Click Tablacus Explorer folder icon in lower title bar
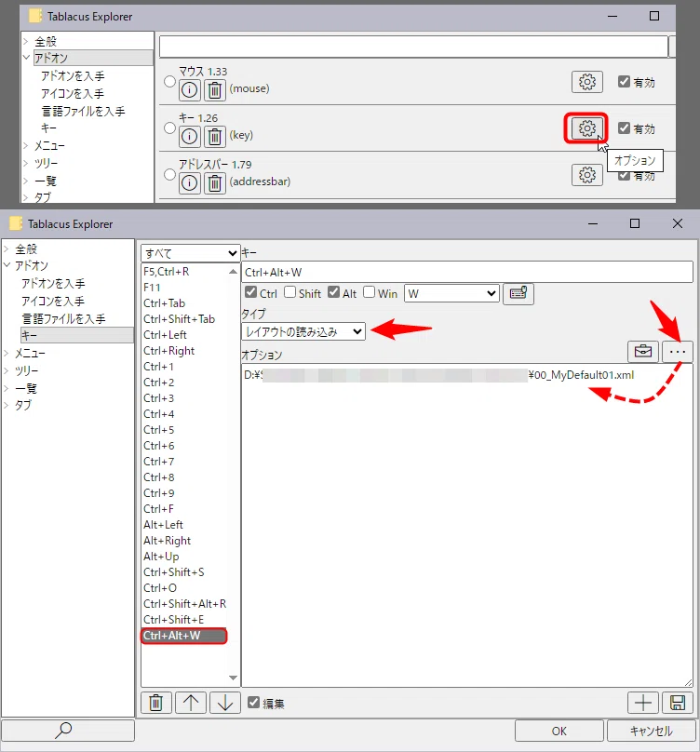 [16, 223]
